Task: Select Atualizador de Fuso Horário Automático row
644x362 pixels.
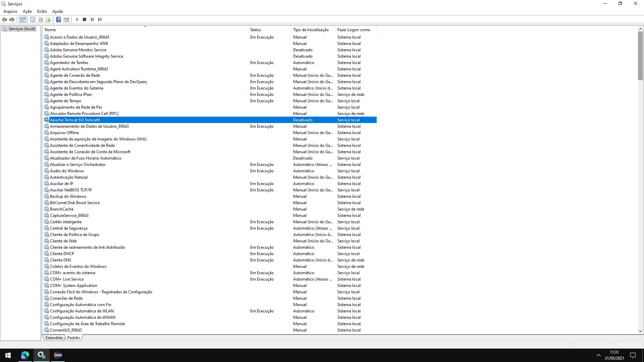Action: click(210, 158)
